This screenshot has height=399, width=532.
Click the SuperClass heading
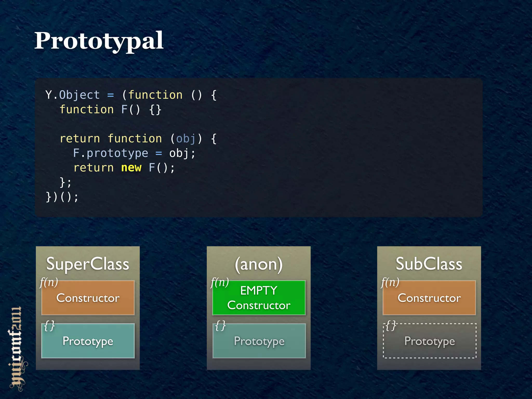click(88, 264)
